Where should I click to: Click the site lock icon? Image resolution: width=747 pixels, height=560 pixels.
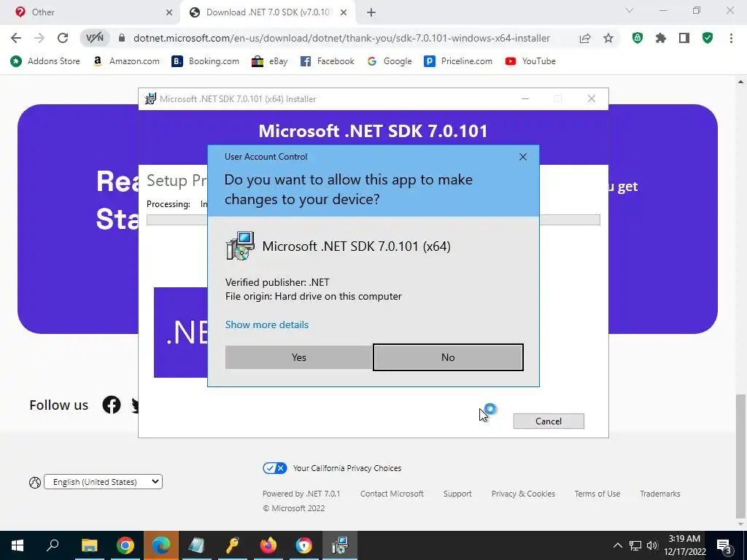point(122,38)
